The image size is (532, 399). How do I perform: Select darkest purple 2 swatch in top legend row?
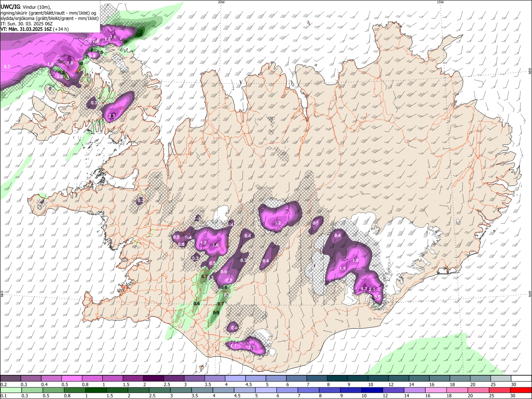point(153,379)
